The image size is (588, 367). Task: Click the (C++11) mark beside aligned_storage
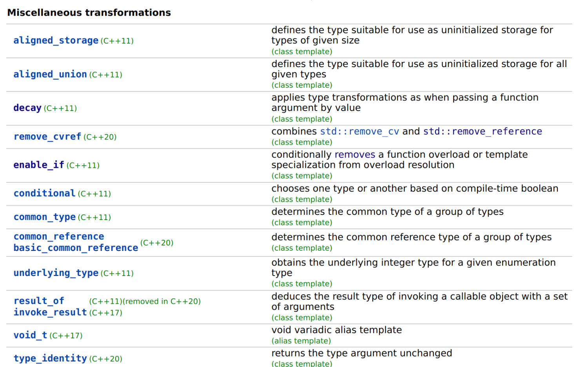click(117, 41)
